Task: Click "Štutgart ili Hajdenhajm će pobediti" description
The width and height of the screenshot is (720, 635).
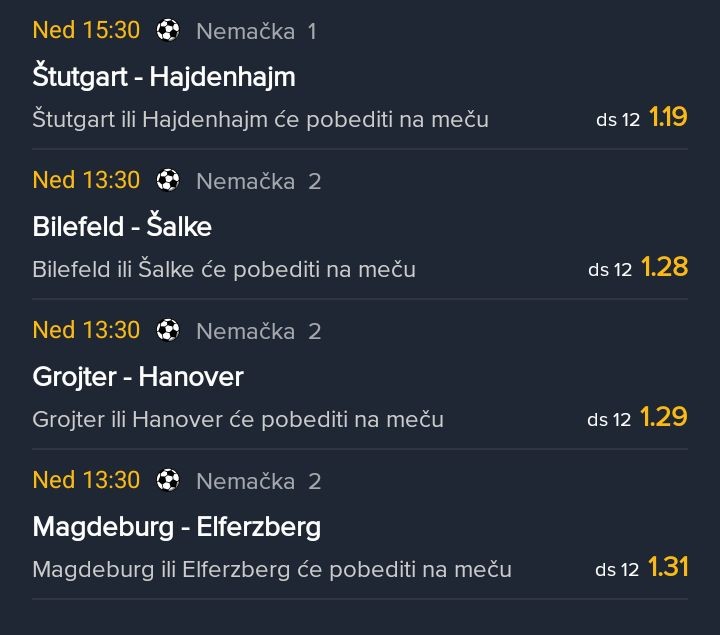Action: click(260, 120)
